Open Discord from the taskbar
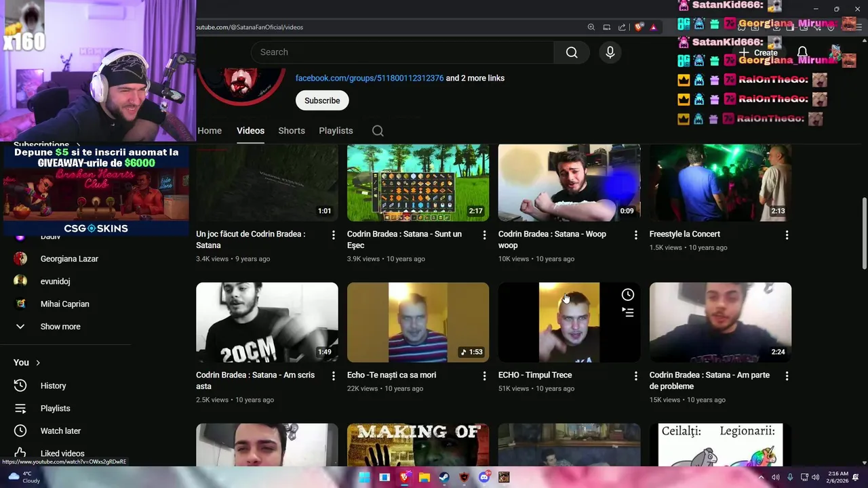868x488 pixels. pyautogui.click(x=484, y=477)
